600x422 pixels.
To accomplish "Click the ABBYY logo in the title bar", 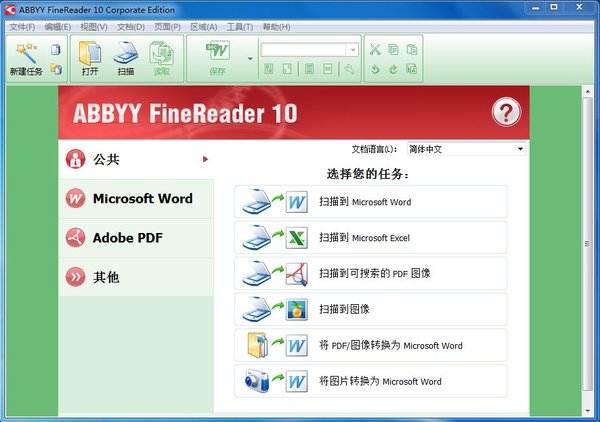I will (10, 10).
